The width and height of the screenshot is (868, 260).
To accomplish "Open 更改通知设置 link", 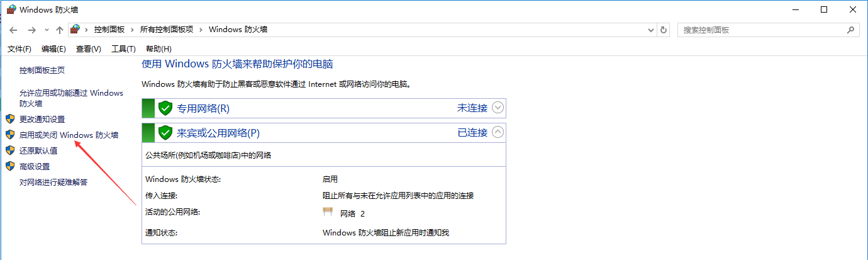I will pyautogui.click(x=42, y=119).
